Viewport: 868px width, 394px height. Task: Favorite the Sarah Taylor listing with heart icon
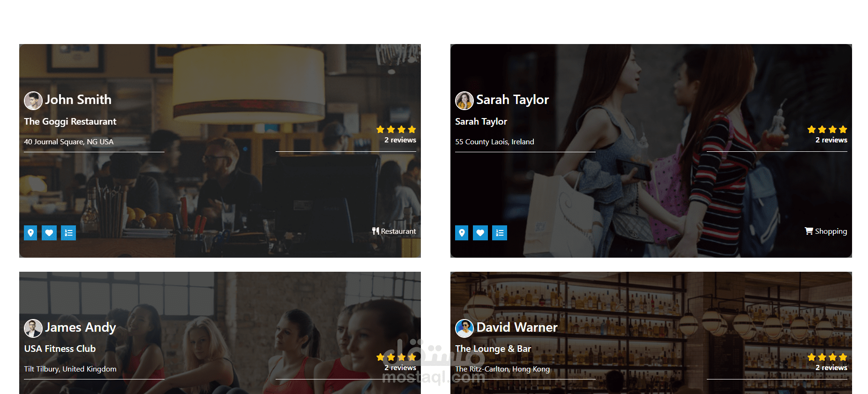click(x=480, y=233)
